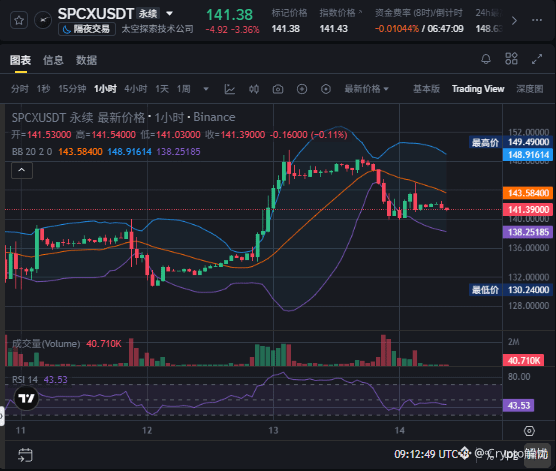Click the chart title SPCXUSDT 永续 最新价格
The height and width of the screenshot is (471, 556).
(x=78, y=117)
